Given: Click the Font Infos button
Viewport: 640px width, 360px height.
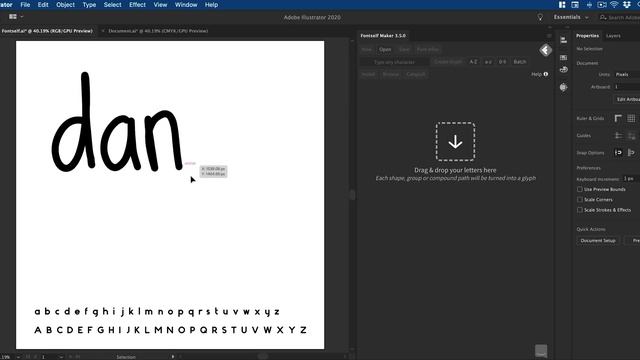Looking at the screenshot, I should click(428, 49).
